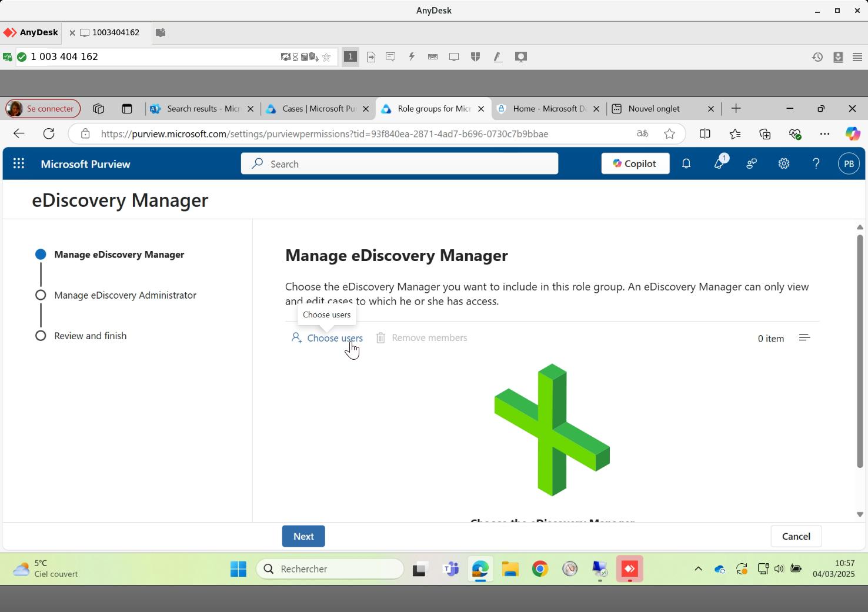The height and width of the screenshot is (612, 868).
Task: Switch to Cases | Microsoft Purview tab
Action: pyautogui.click(x=318, y=109)
